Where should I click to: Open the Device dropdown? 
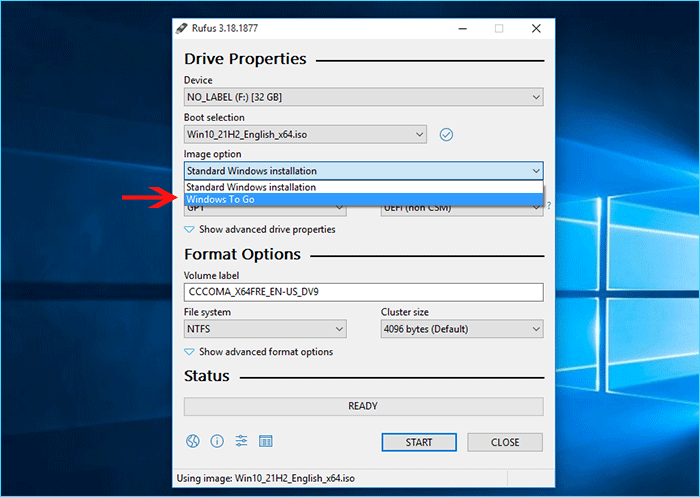tap(363, 97)
